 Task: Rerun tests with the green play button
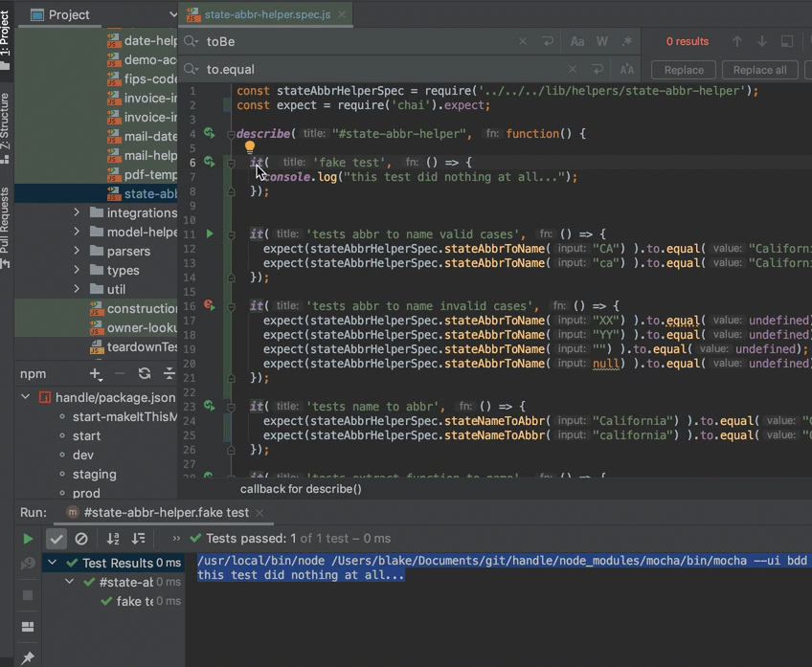coord(29,538)
